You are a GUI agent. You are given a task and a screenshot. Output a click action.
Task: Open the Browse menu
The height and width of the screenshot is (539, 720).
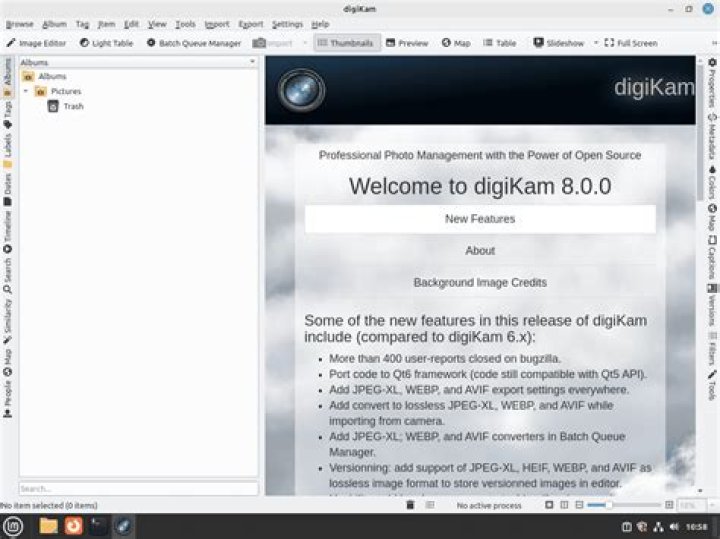[x=19, y=24]
